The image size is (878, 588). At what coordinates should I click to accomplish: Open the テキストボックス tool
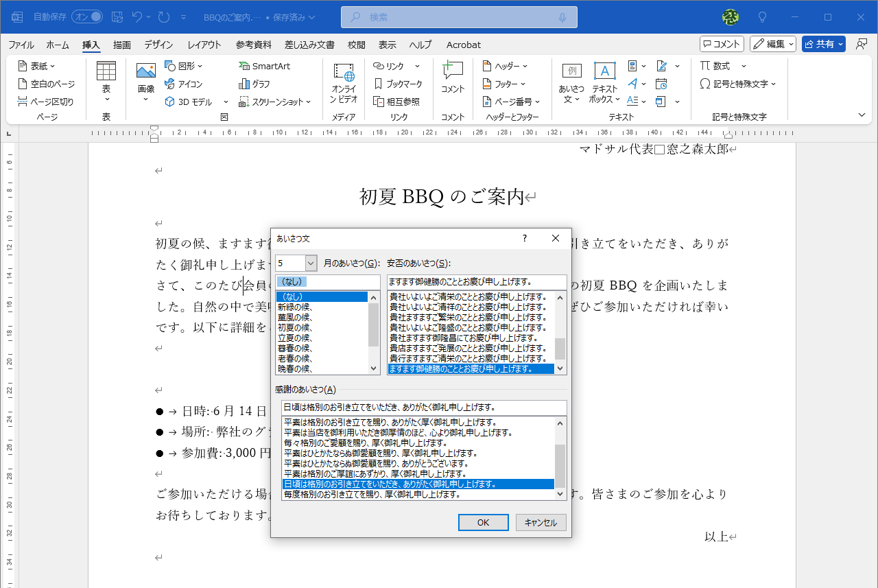click(x=604, y=82)
